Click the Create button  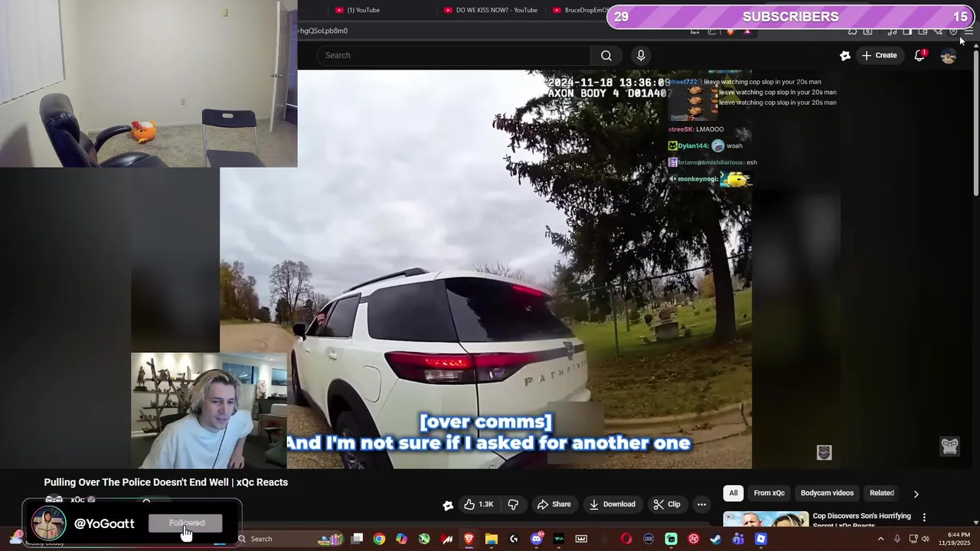click(x=879, y=55)
